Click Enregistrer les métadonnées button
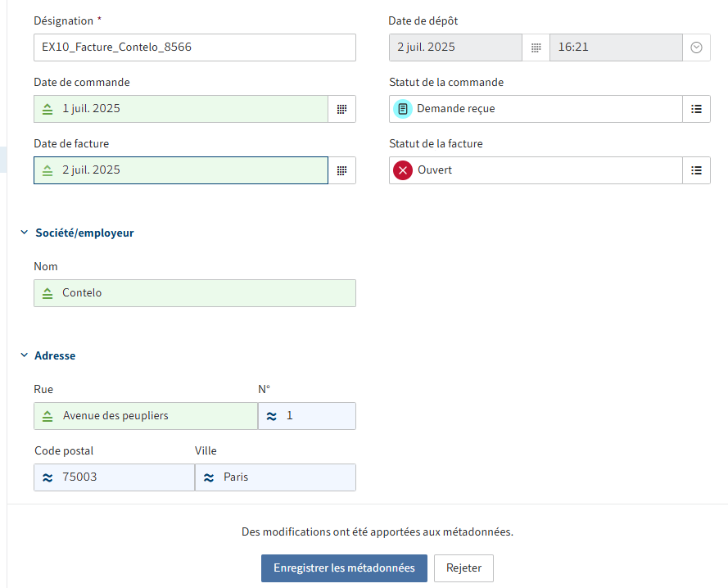The image size is (728, 588). pyautogui.click(x=344, y=568)
